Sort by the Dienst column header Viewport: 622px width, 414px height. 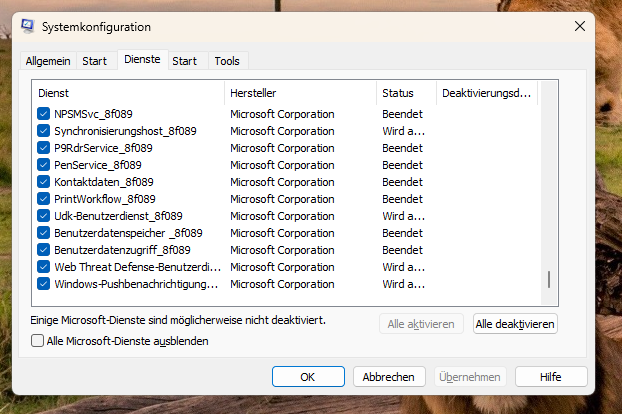click(x=128, y=93)
